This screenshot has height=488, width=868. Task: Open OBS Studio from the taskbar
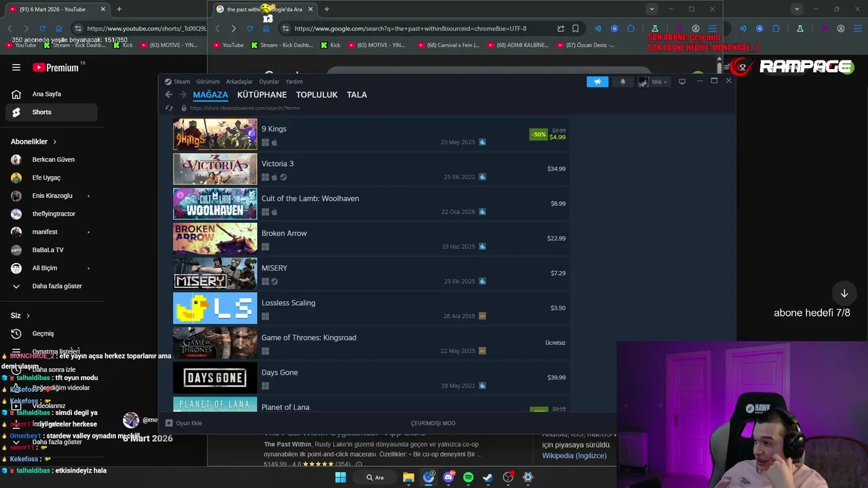[508, 477]
